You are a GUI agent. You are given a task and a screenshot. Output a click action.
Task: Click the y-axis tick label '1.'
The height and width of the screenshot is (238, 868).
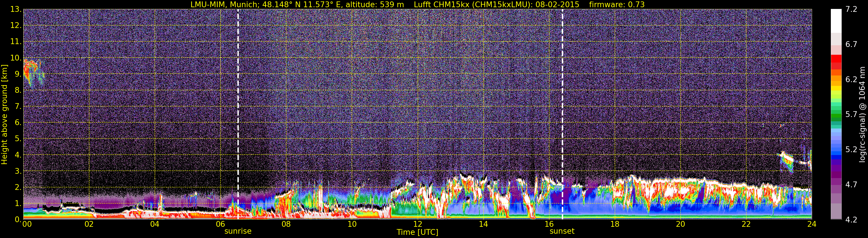coord(18,203)
